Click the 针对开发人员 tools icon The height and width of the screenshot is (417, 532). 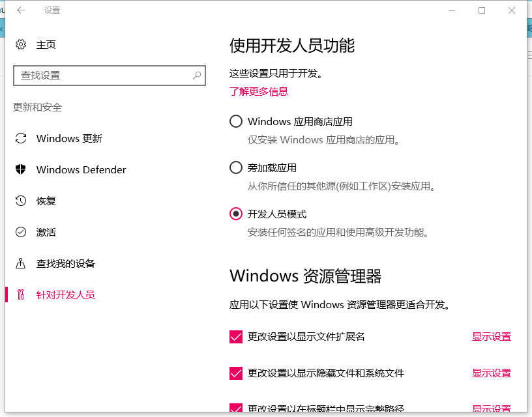(21, 295)
